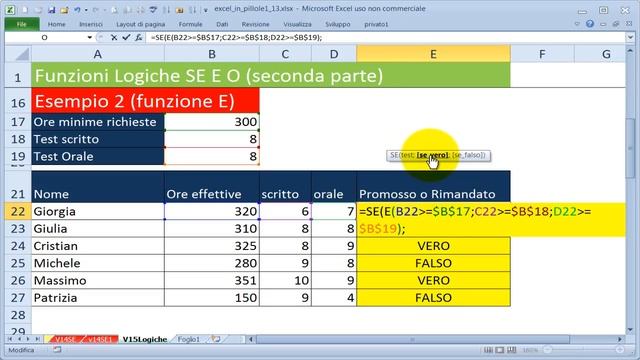Open the Visualizza ribbon tab
The width and height of the screenshot is (640, 360).
tap(297, 24)
